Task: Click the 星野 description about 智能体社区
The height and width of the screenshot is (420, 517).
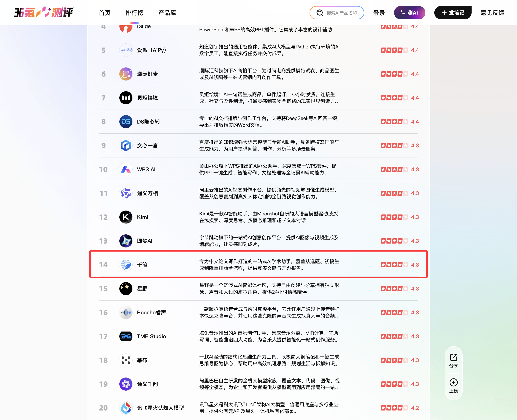Action: point(269,289)
